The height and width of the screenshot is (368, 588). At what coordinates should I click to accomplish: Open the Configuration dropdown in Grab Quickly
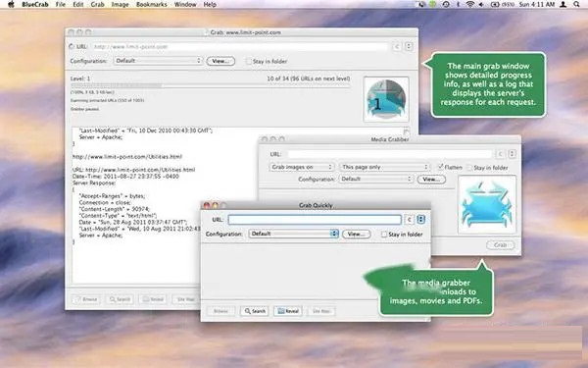point(294,234)
